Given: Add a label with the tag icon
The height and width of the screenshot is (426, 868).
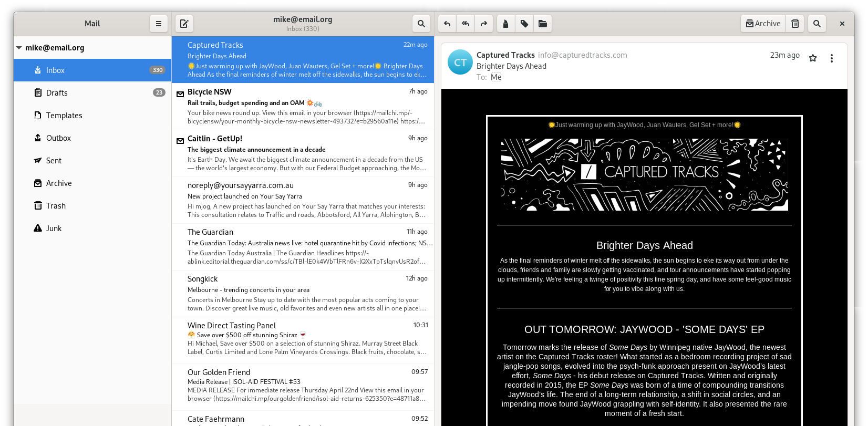Looking at the screenshot, I should click(x=524, y=24).
